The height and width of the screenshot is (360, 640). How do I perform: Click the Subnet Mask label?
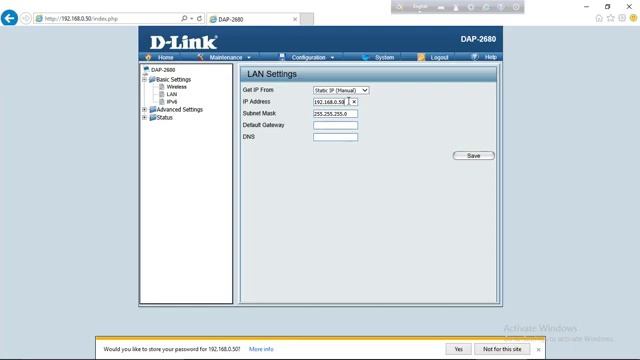[259, 113]
